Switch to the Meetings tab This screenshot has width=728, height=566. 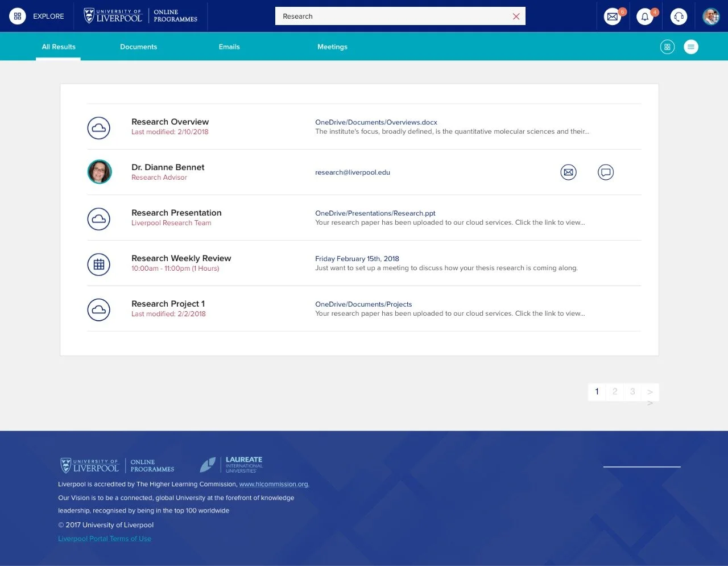click(332, 47)
